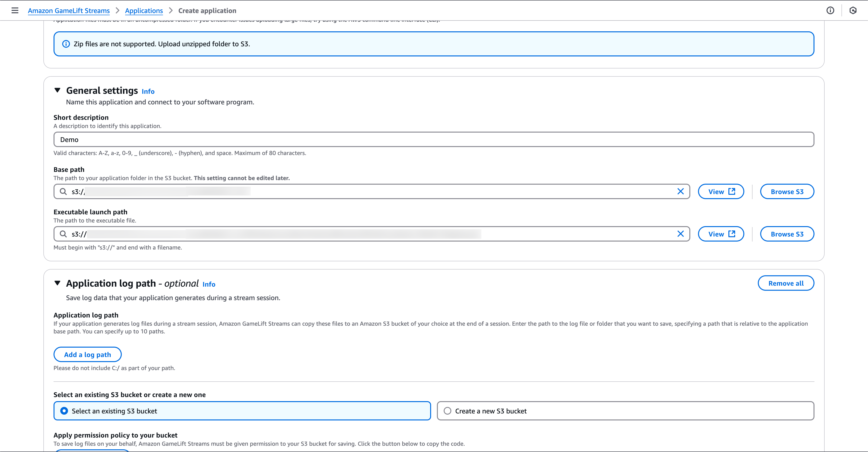
Task: Open Info link beside Application log path
Action: pyautogui.click(x=209, y=284)
